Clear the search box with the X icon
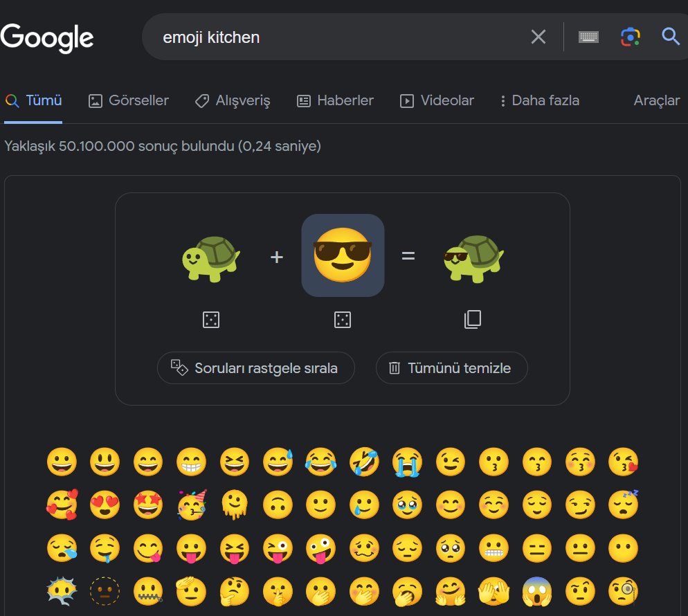This screenshot has height=616, width=688. pos(538,37)
